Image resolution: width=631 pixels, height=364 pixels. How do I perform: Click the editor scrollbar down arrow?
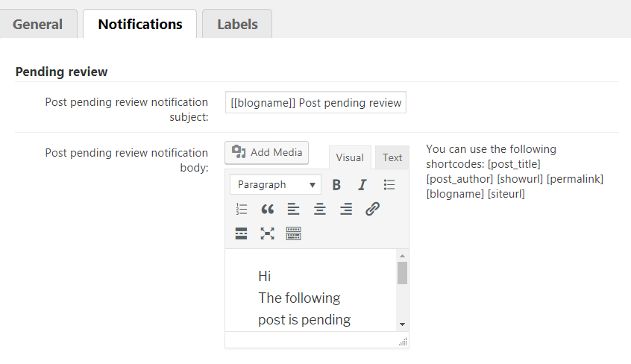(x=402, y=324)
